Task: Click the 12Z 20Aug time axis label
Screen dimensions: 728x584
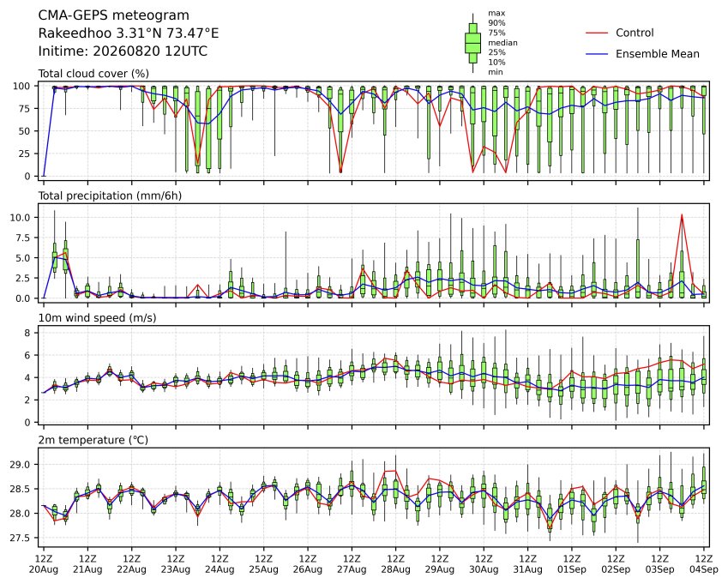Action: [44, 563]
